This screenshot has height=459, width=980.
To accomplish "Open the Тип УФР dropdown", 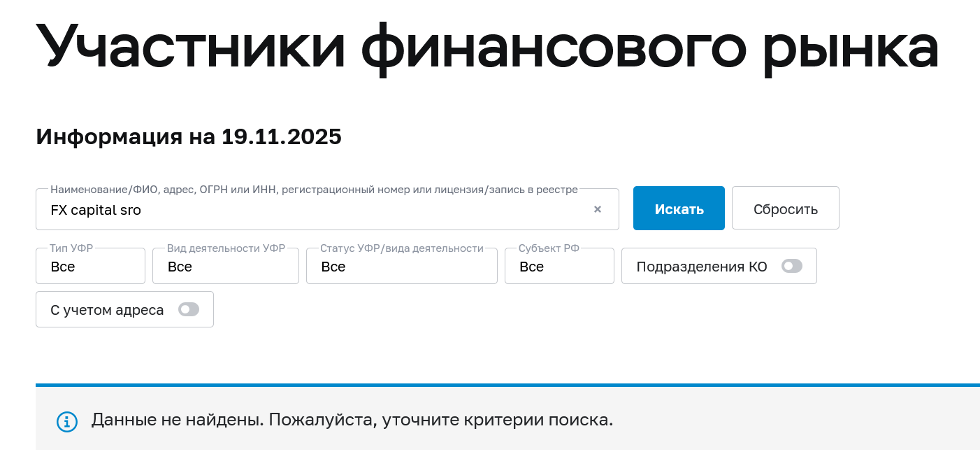I will coord(90,267).
